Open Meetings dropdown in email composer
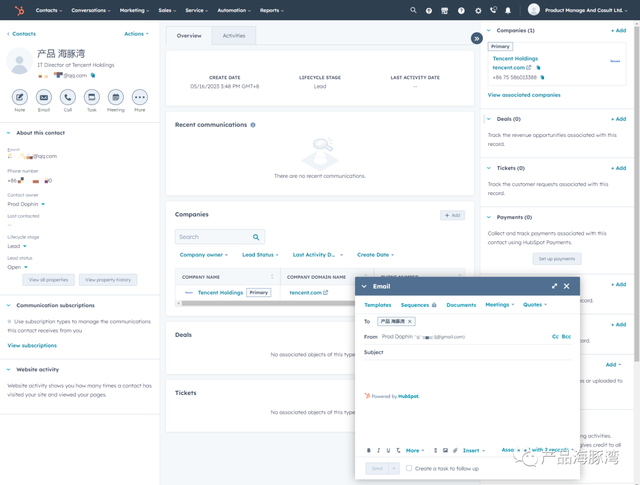This screenshot has width=640, height=485. (500, 305)
